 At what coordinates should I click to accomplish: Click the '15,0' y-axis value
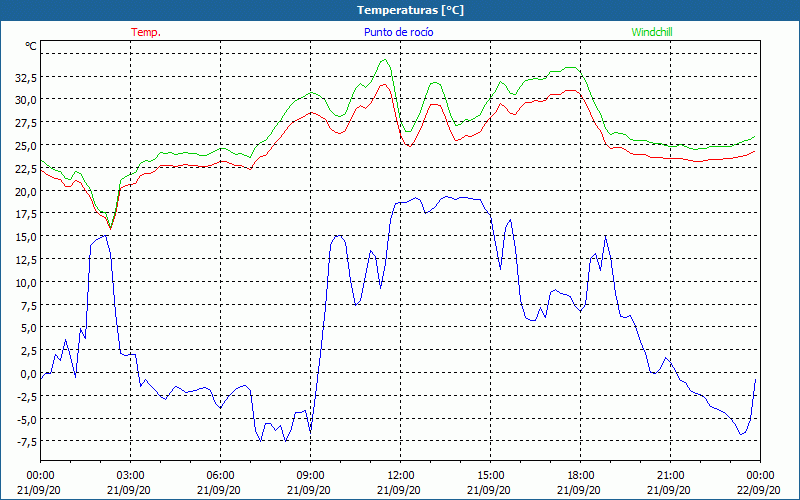pyautogui.click(x=26, y=237)
